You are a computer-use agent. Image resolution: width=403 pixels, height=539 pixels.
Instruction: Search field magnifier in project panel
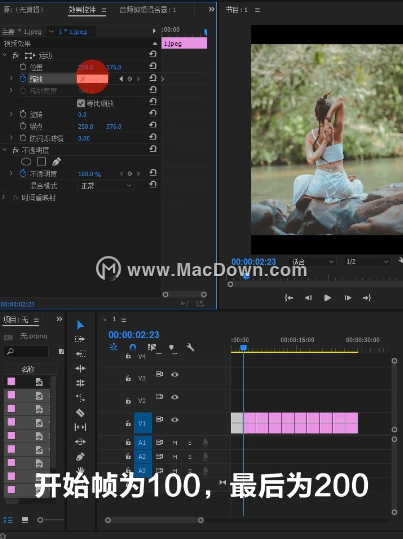(10, 351)
